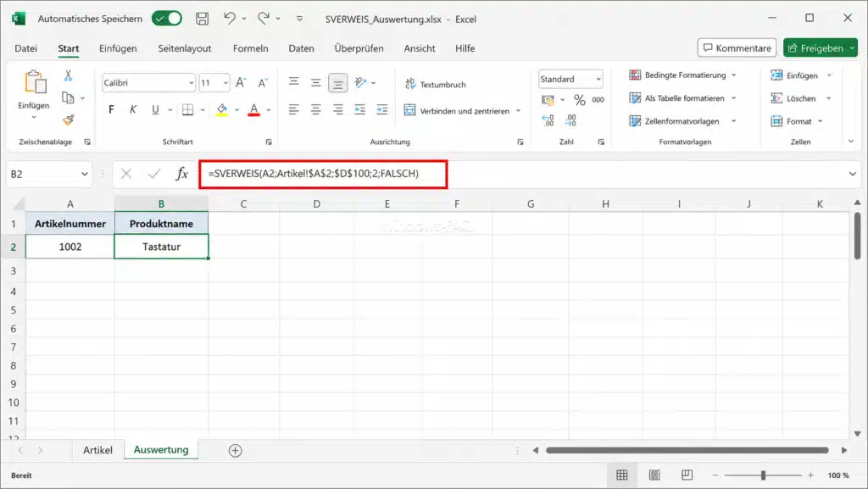The image size is (868, 489).
Task: Turn off Automatisches Speichern switch
Action: tap(167, 19)
